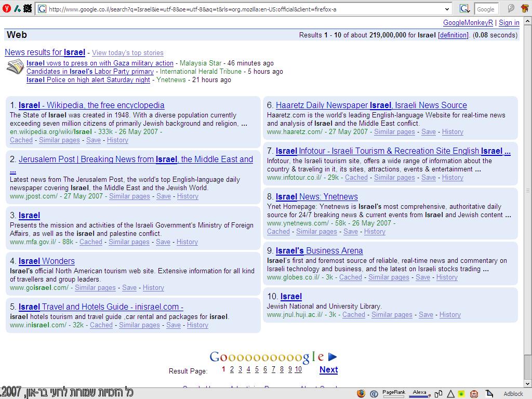Click the PageRank indicator in the status bar

click(x=394, y=393)
